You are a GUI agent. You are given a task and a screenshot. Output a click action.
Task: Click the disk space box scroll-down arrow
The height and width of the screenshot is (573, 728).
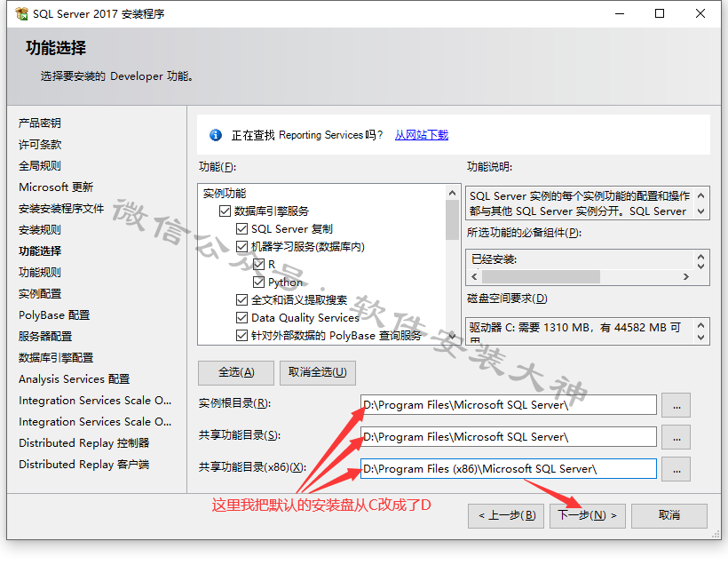pos(701,338)
